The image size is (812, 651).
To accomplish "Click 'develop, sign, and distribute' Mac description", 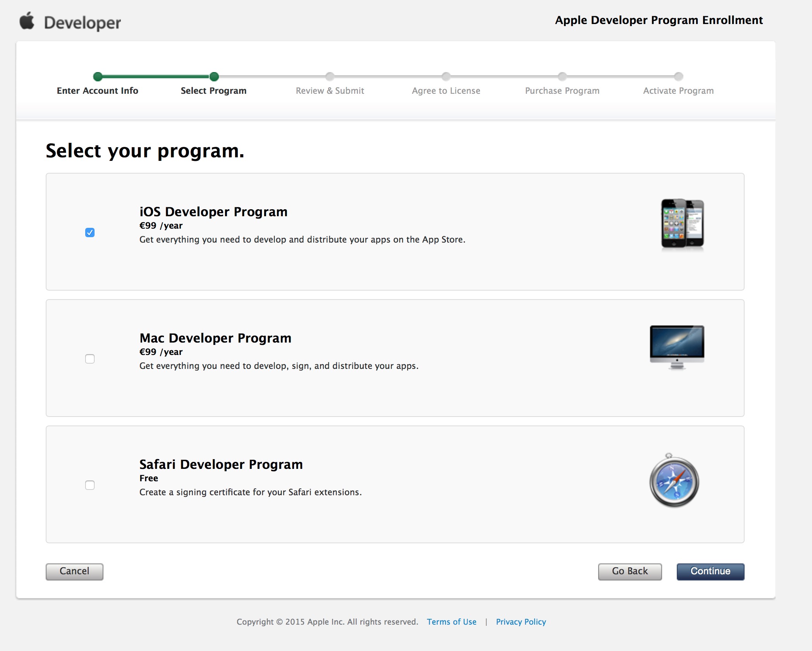I will click(279, 366).
